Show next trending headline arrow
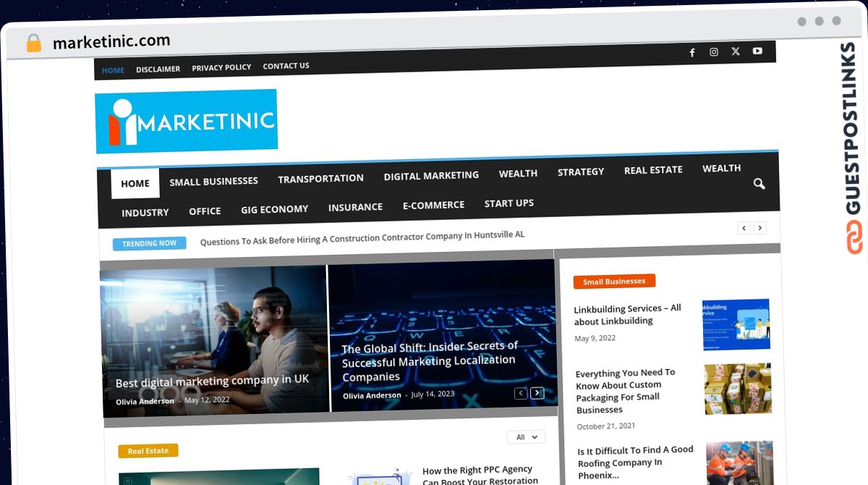Image resolution: width=868 pixels, height=485 pixels. coord(759,227)
